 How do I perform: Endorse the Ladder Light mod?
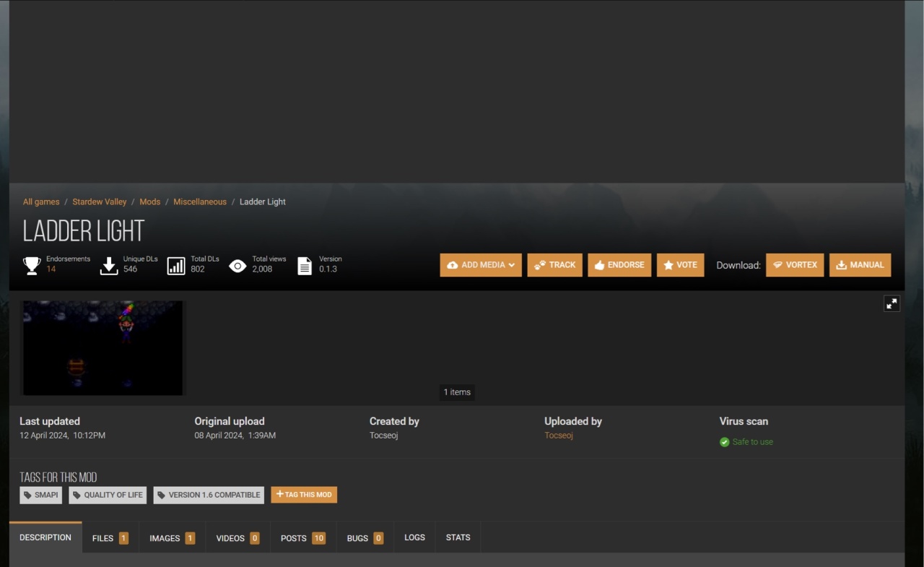(619, 265)
